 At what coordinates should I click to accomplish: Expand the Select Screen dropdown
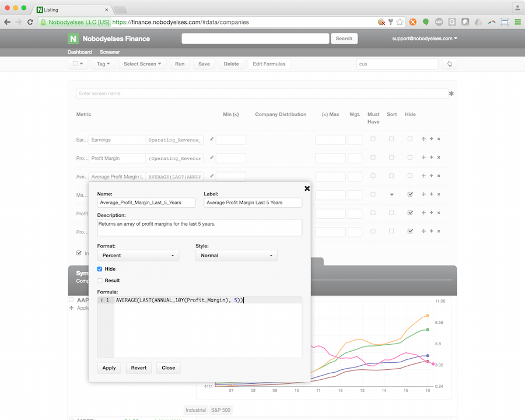(x=142, y=64)
